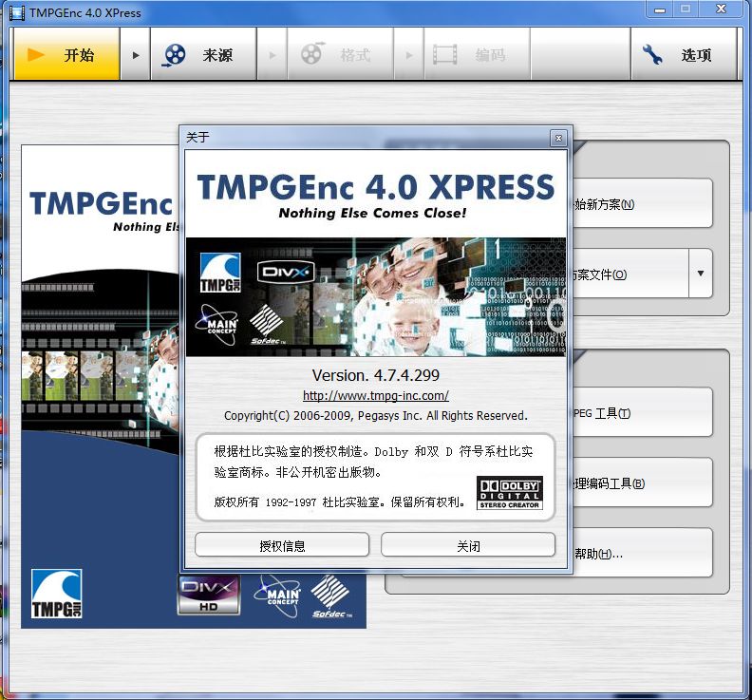Image resolution: width=752 pixels, height=700 pixels.
Task: Open MPEG 工具(T) in main window
Action: pyautogui.click(x=642, y=412)
